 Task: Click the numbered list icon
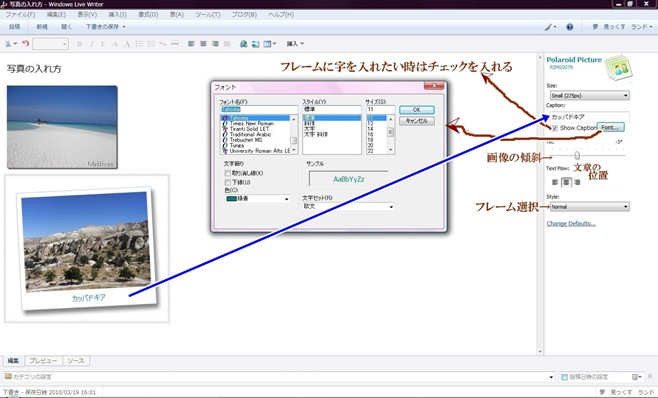139,44
